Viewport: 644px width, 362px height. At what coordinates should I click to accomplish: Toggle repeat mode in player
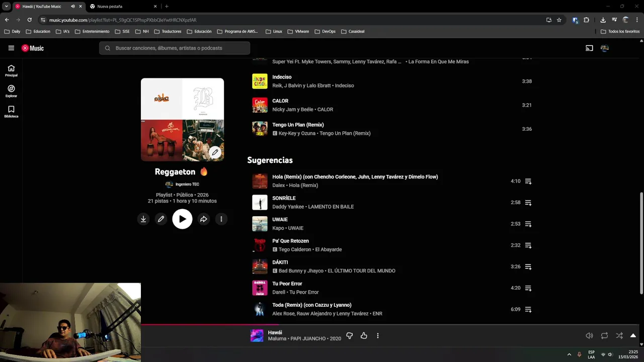(x=604, y=335)
